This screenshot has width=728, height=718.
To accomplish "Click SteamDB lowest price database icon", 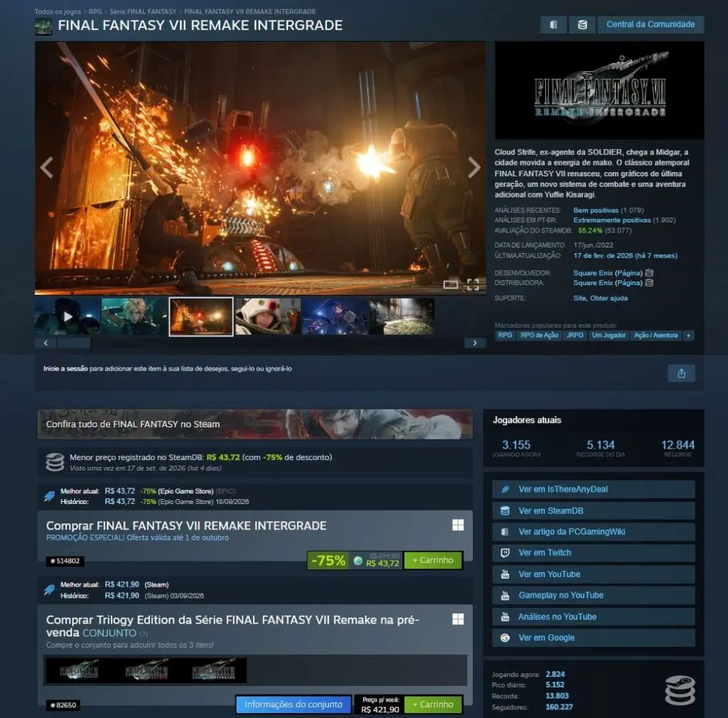I will pos(55,463).
